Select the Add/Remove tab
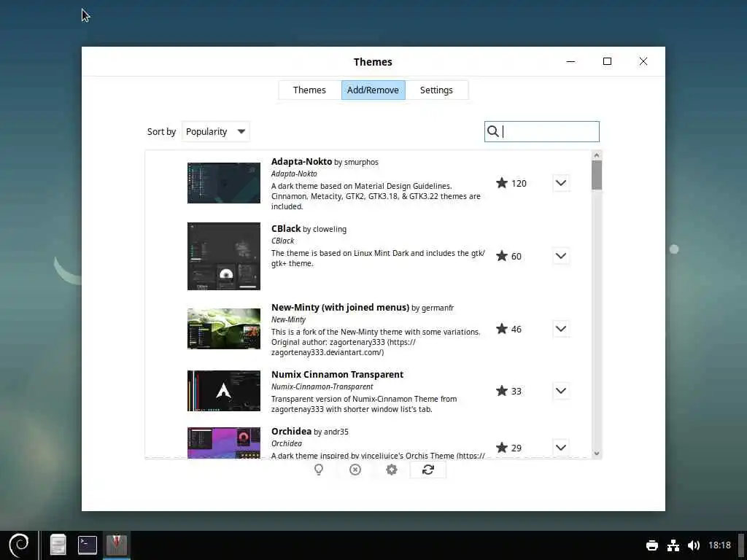747x560 pixels. [373, 90]
